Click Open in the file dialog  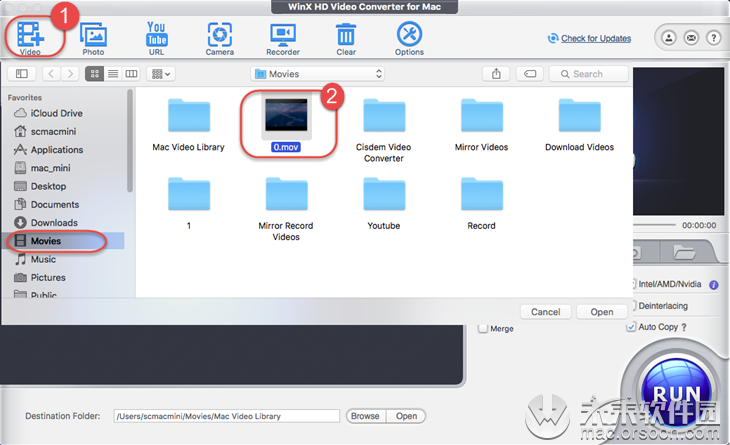point(602,312)
